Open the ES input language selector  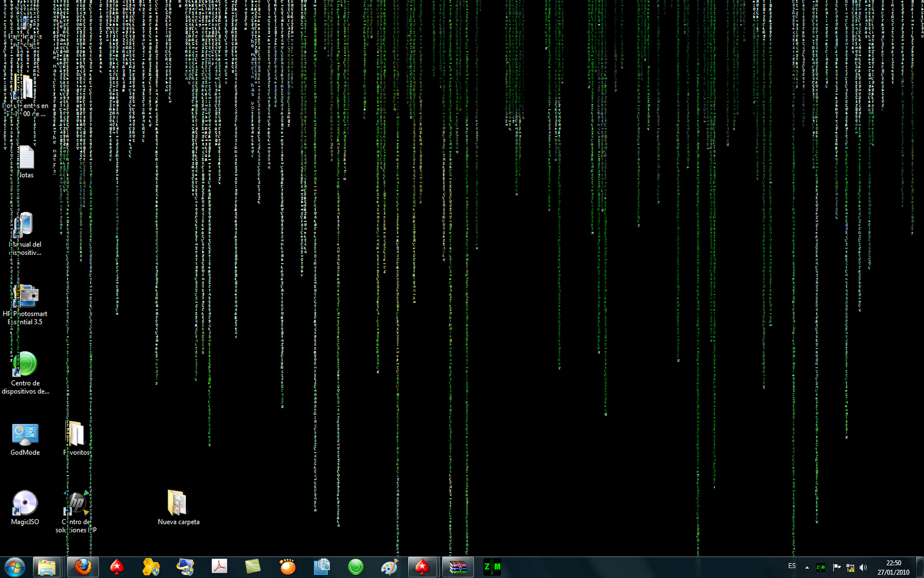(x=792, y=566)
